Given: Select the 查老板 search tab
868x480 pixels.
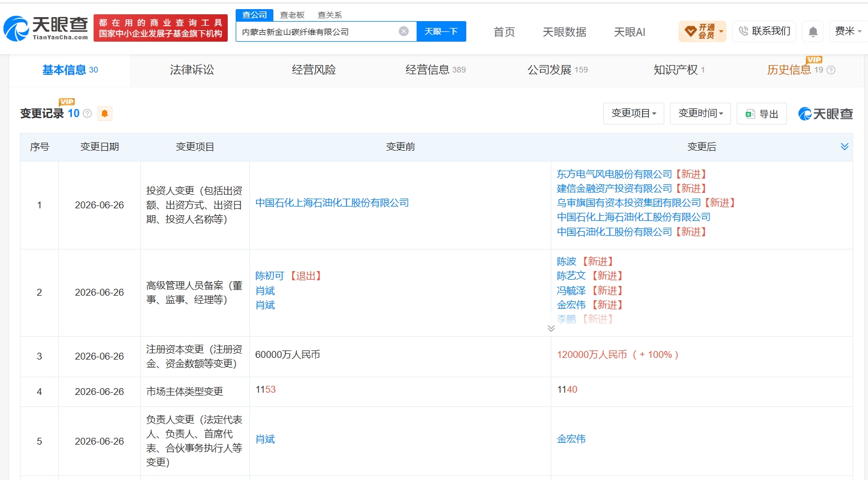Looking at the screenshot, I should [x=292, y=15].
